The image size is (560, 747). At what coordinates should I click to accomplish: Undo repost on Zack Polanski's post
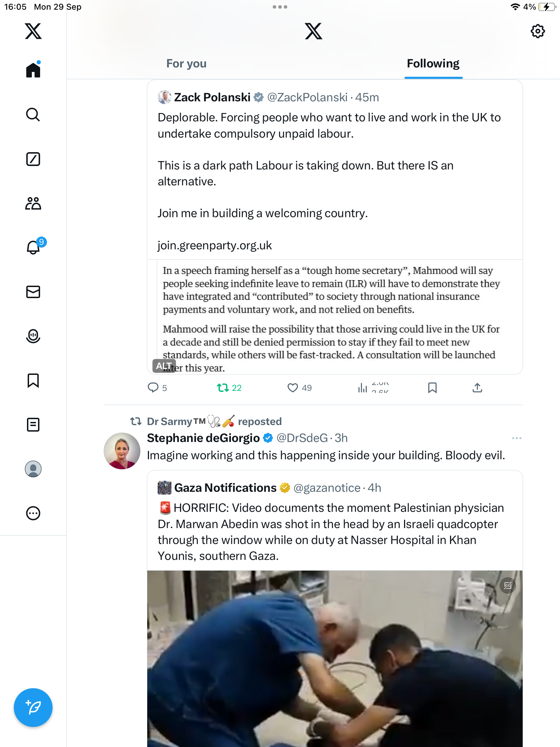click(223, 388)
